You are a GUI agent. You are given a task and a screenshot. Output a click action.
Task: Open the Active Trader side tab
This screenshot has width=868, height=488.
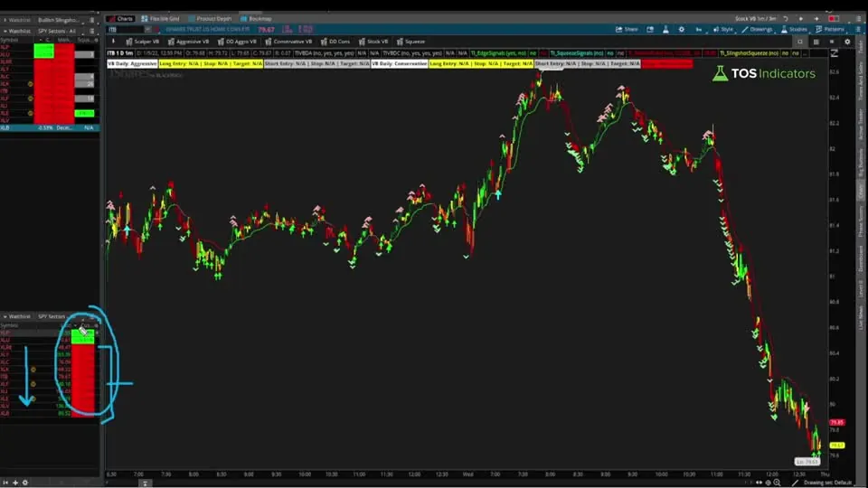(861, 124)
